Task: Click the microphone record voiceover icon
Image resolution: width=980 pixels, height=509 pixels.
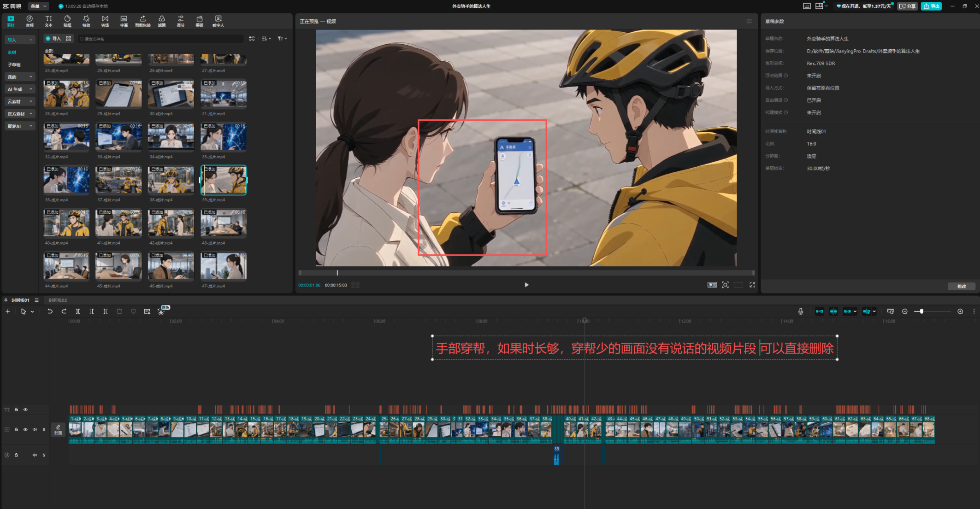Action: pyautogui.click(x=801, y=311)
